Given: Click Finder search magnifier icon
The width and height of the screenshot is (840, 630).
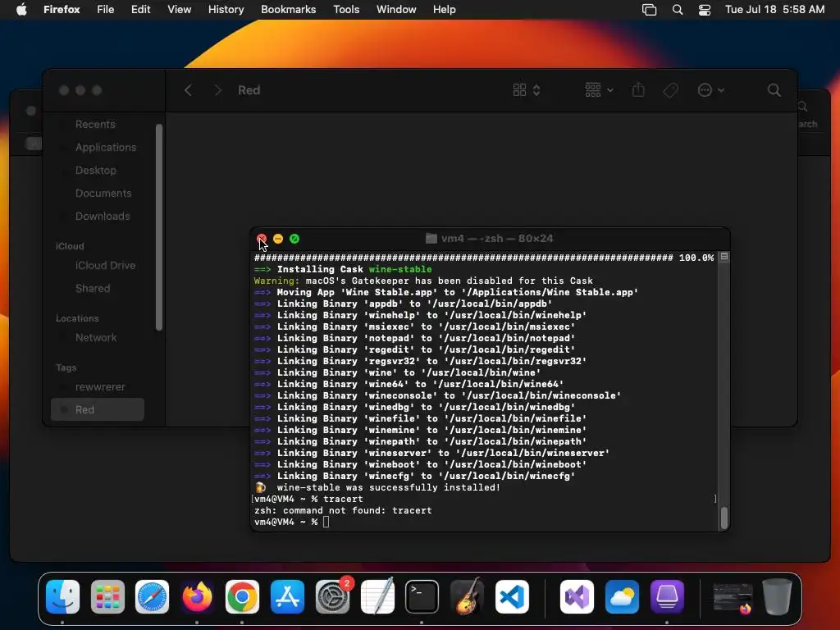Looking at the screenshot, I should tap(774, 90).
